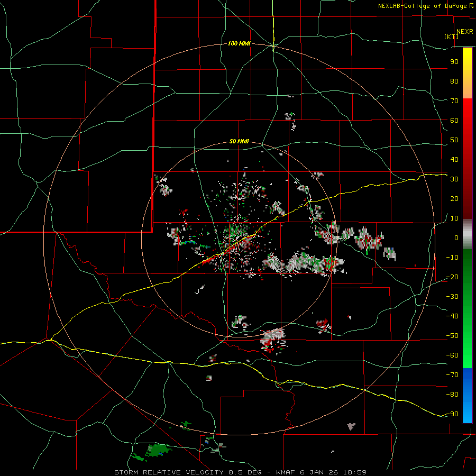Click the "10" value on velocity scale

454,218
